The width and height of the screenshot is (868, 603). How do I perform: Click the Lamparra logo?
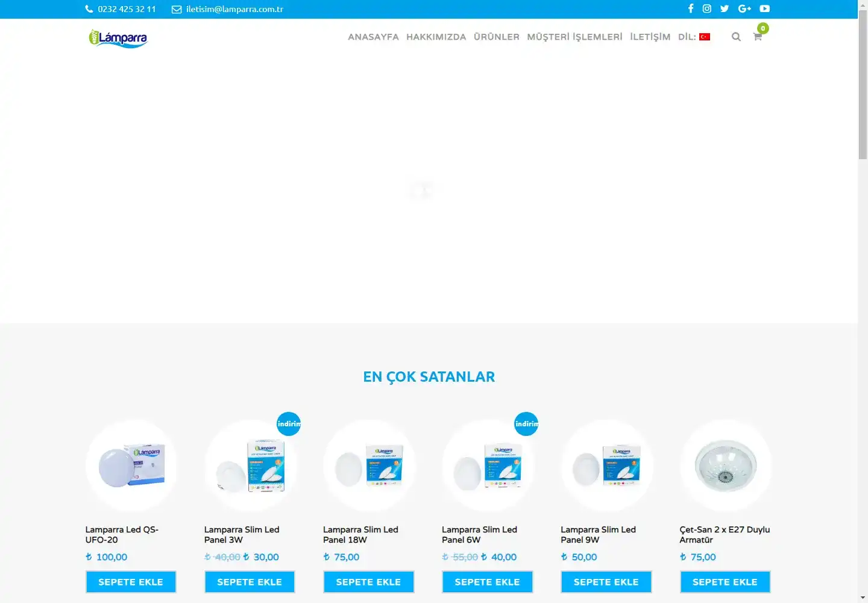pos(118,38)
